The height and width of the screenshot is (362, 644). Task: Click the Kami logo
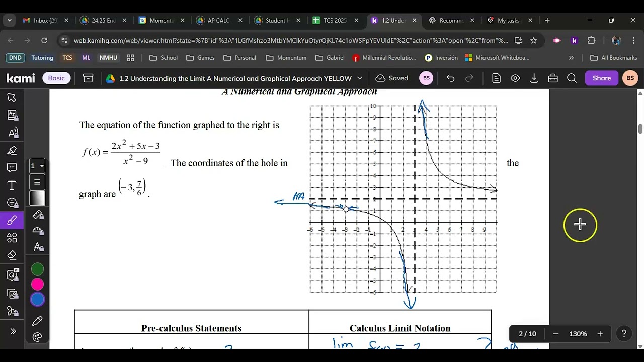(21, 78)
